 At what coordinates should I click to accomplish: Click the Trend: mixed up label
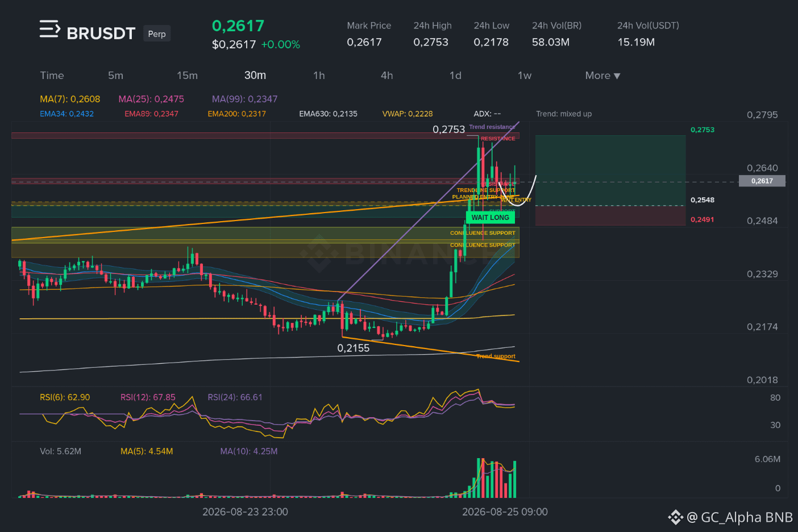[564, 114]
